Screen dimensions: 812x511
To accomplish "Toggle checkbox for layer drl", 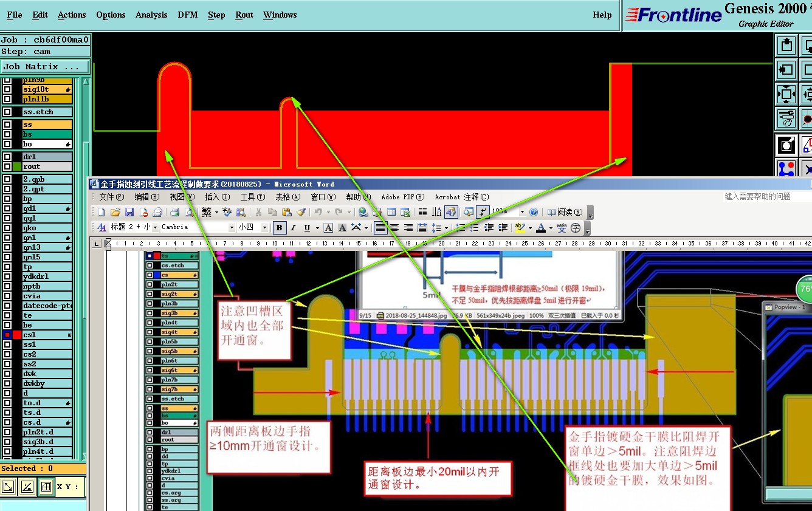I will coord(7,157).
